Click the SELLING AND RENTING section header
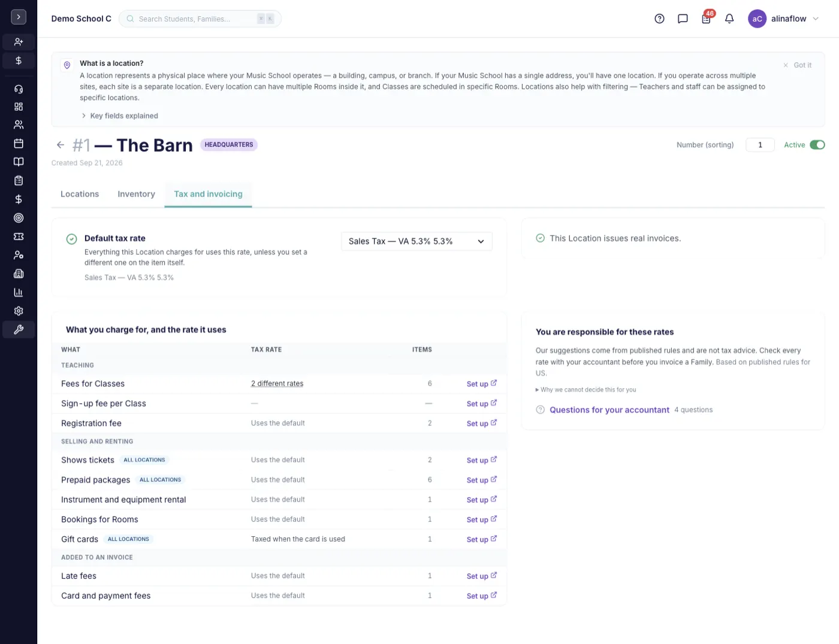Image resolution: width=839 pixels, height=644 pixels. [x=97, y=442]
